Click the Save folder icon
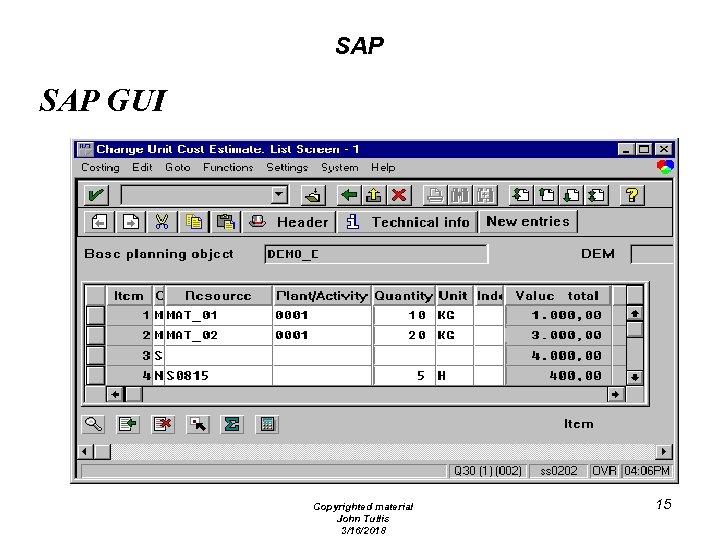 point(313,195)
